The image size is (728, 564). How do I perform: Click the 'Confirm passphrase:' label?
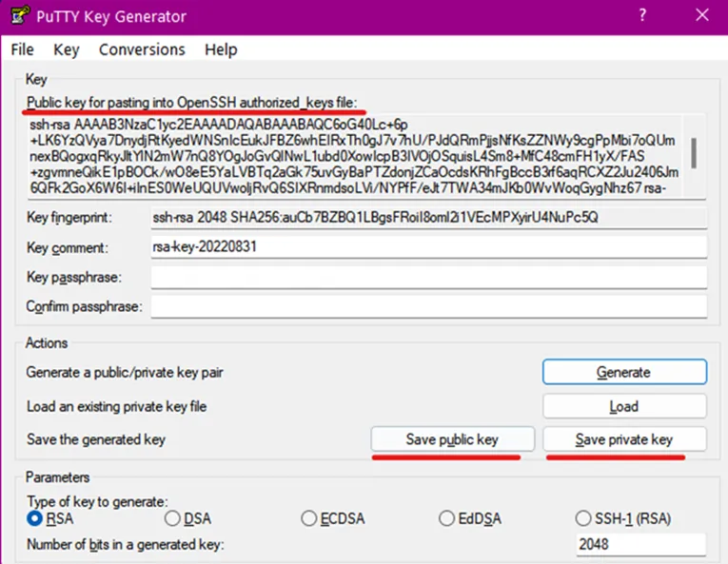click(x=84, y=306)
